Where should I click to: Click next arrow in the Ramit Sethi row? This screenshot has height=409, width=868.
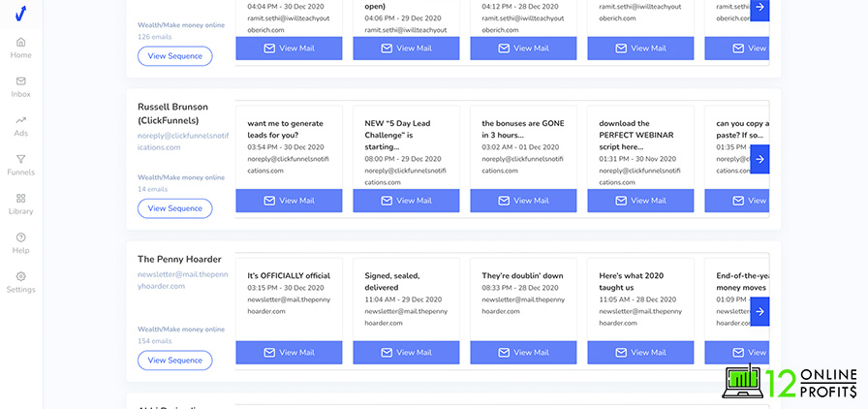(x=760, y=9)
